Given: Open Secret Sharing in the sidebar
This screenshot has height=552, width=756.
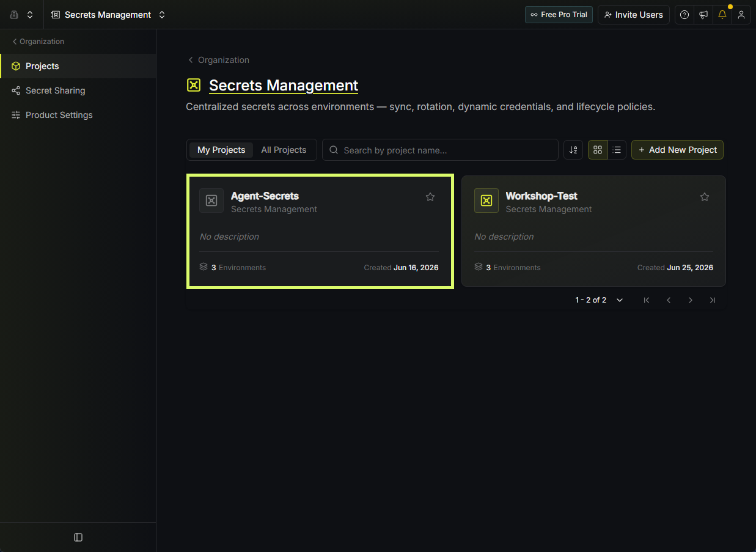Looking at the screenshot, I should pos(78,90).
